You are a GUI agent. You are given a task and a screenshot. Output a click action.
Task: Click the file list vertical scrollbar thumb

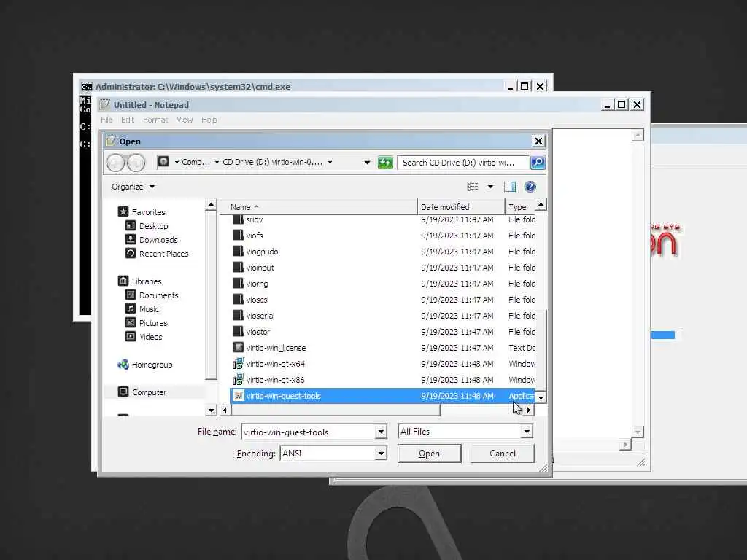click(x=541, y=350)
